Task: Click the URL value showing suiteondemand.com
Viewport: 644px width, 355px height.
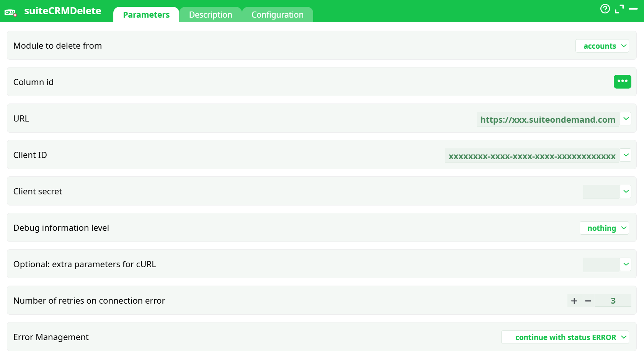Action: (548, 119)
